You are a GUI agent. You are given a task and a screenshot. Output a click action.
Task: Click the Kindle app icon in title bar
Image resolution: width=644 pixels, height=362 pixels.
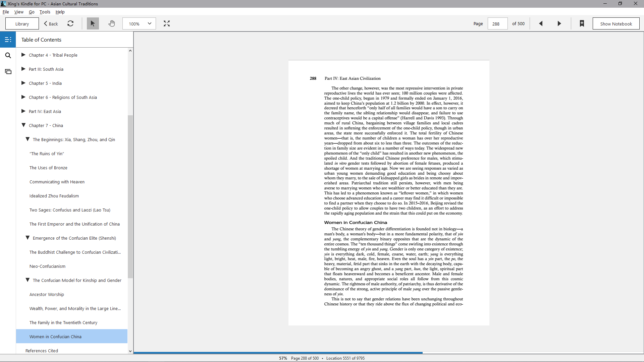tap(3, 4)
